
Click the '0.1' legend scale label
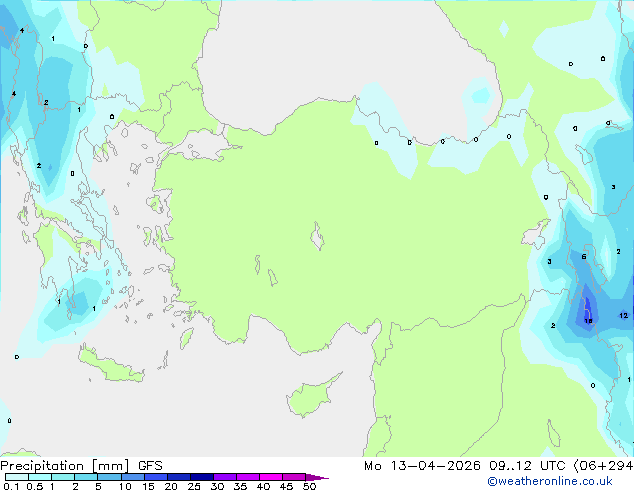point(11,486)
